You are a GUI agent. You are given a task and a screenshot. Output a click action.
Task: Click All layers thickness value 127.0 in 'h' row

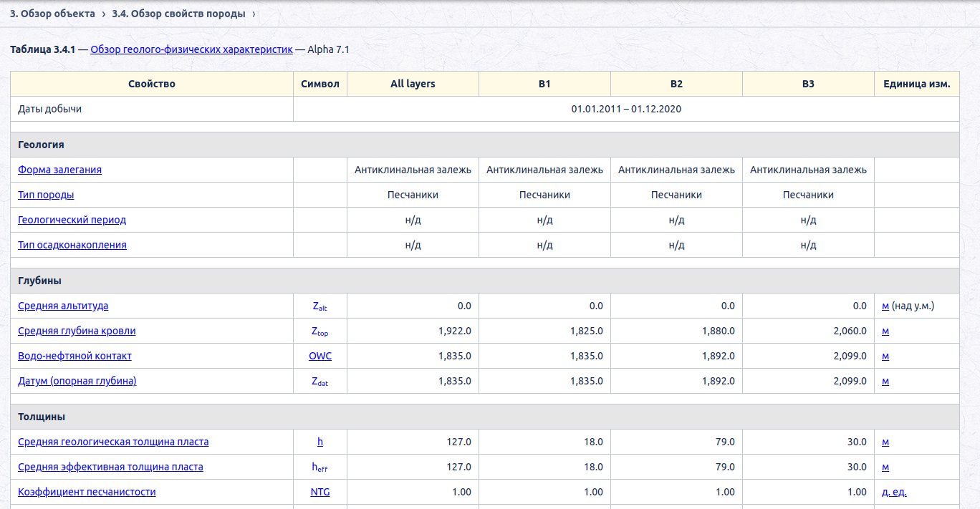tap(459, 442)
